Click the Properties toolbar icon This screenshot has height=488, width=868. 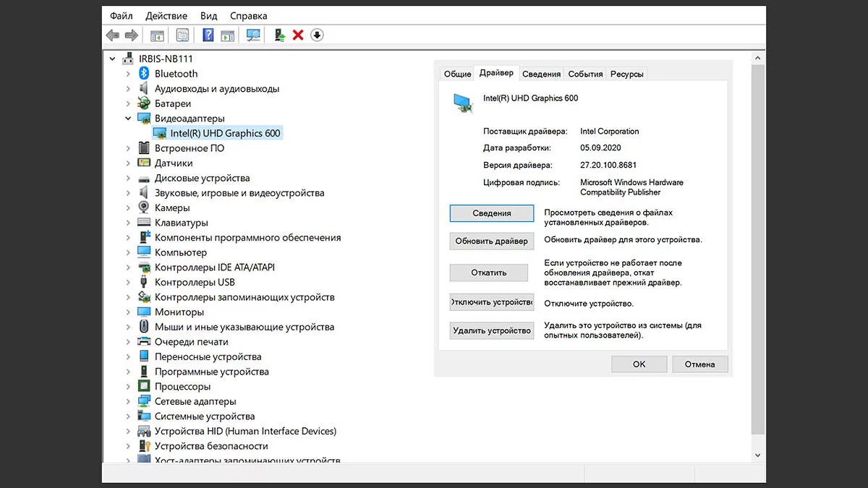pyautogui.click(x=182, y=35)
